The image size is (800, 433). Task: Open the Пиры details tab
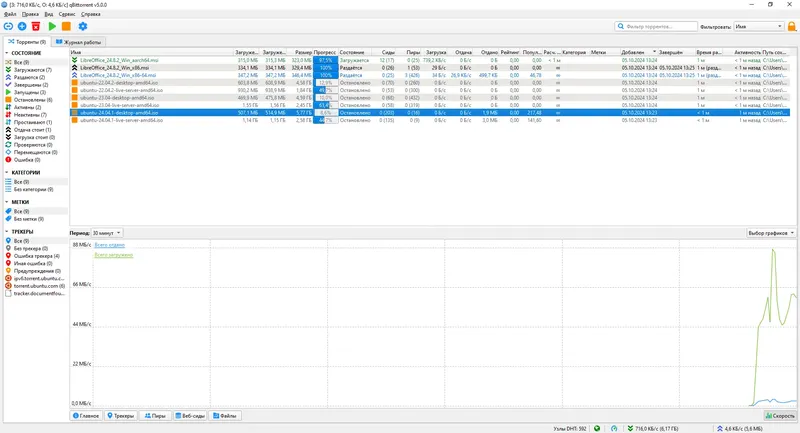coord(155,416)
